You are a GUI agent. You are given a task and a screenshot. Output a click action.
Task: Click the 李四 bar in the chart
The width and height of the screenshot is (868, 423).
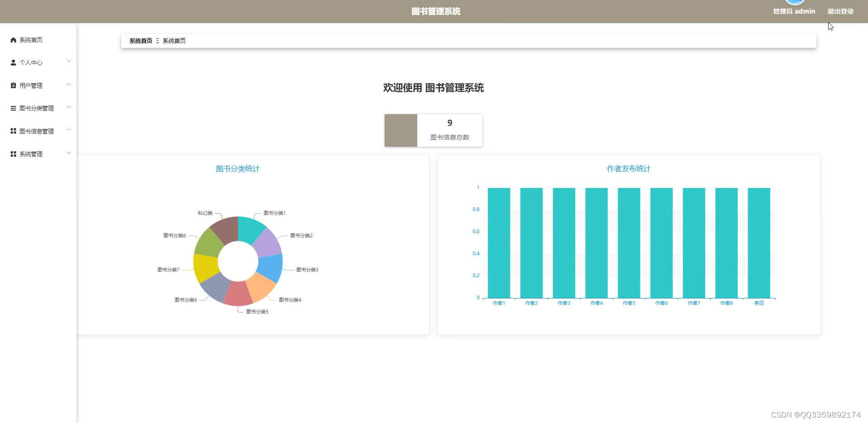(759, 243)
